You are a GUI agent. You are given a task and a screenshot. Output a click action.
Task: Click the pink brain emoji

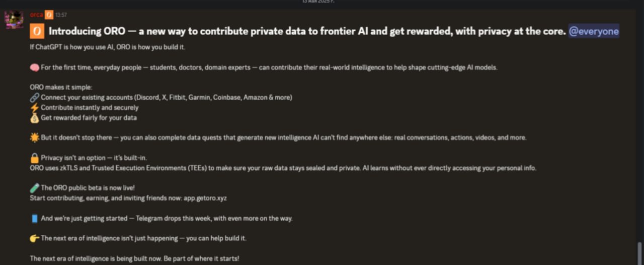click(34, 67)
